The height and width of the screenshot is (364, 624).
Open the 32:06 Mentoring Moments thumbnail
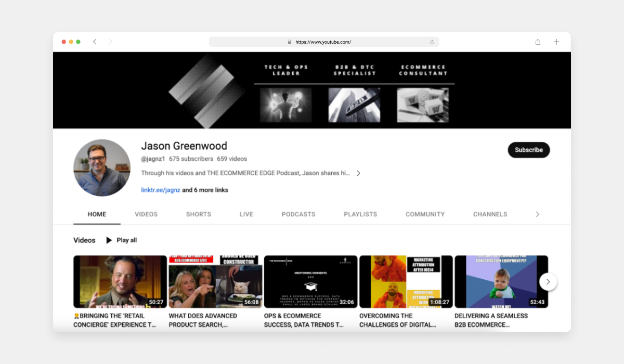(311, 281)
